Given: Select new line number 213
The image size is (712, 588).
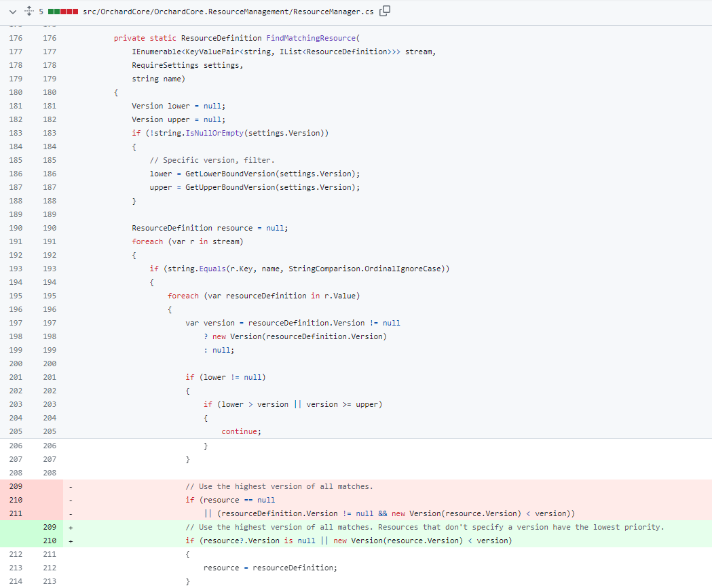Looking at the screenshot, I should 50,582.
